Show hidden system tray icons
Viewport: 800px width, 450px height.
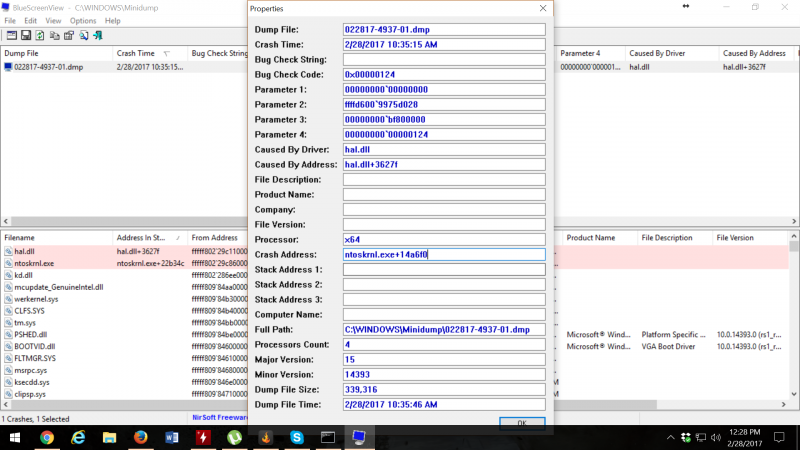tap(670, 437)
